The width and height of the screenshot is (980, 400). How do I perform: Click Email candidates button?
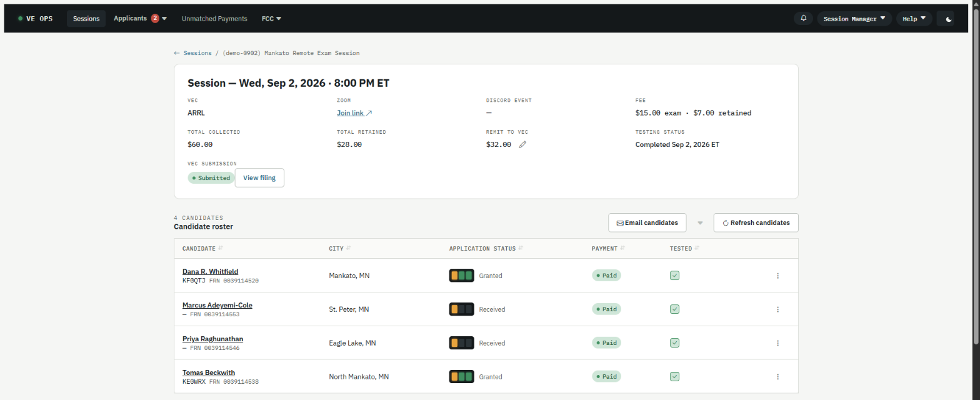[647, 223]
